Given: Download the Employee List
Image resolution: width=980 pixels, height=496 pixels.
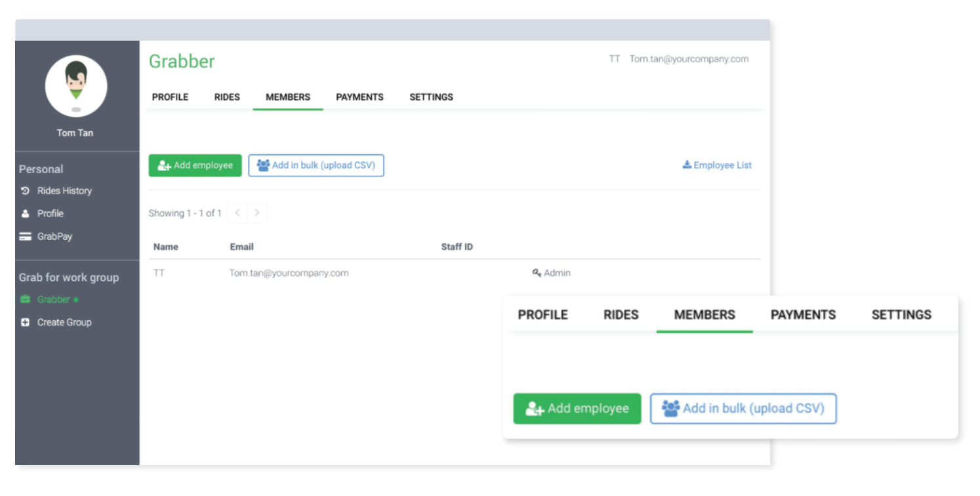Looking at the screenshot, I should click(x=717, y=165).
